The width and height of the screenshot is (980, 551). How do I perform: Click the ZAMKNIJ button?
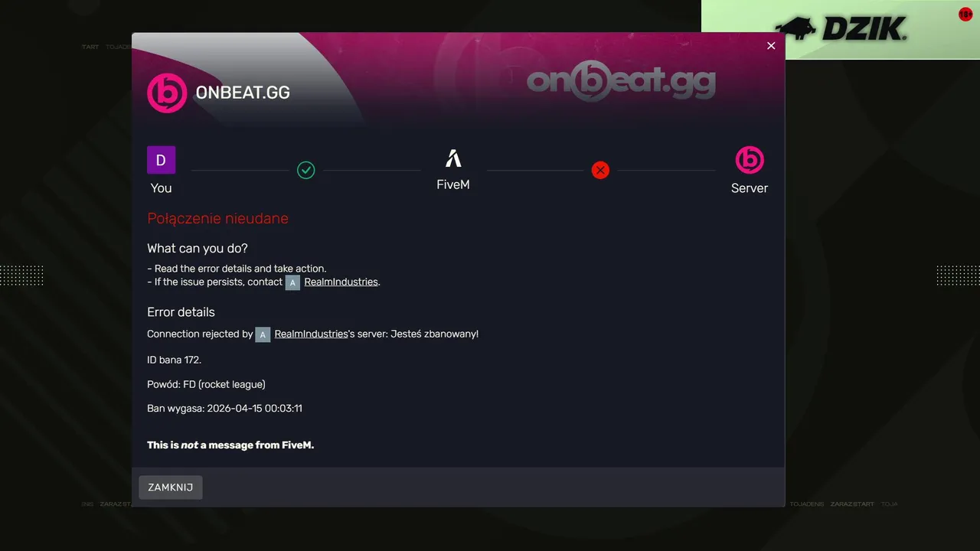171,487
